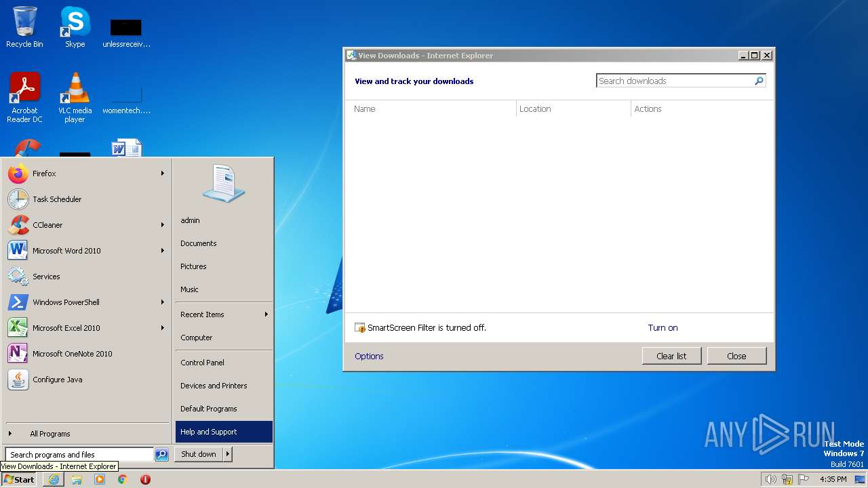Click the Firefox icon in Start menu

pos(18,174)
